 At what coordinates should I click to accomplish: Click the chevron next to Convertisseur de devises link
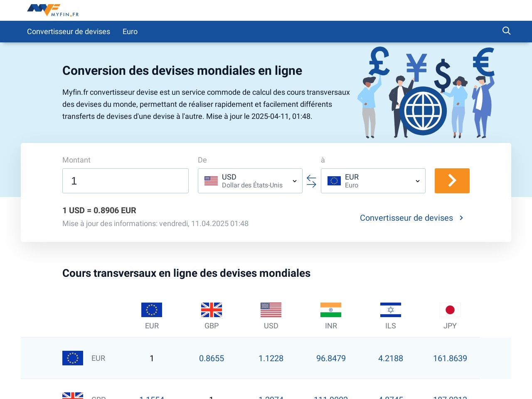pyautogui.click(x=461, y=218)
